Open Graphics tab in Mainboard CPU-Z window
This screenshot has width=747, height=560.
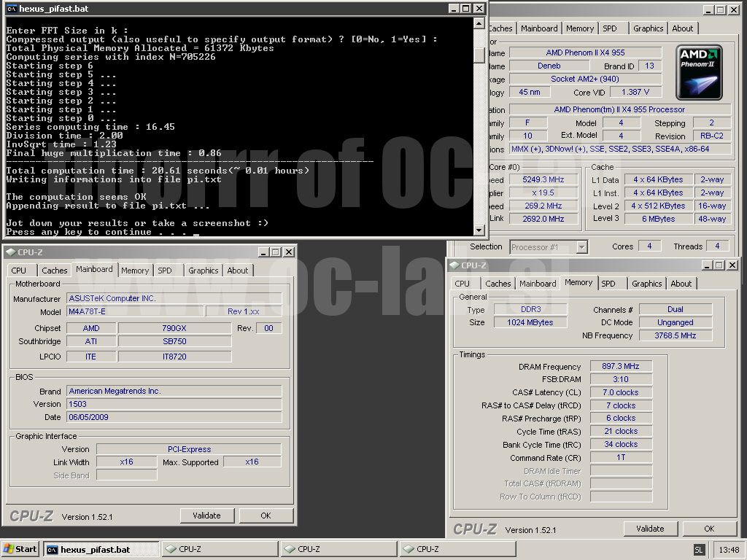204,271
